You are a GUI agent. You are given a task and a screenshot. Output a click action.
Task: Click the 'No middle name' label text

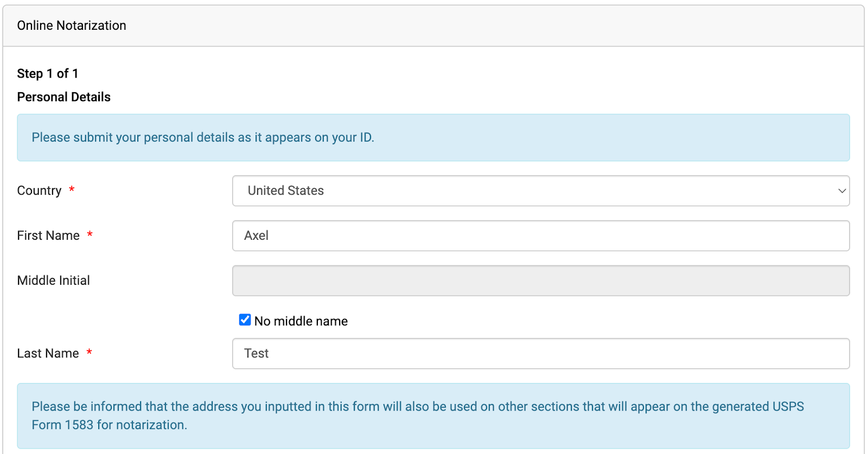(x=301, y=321)
